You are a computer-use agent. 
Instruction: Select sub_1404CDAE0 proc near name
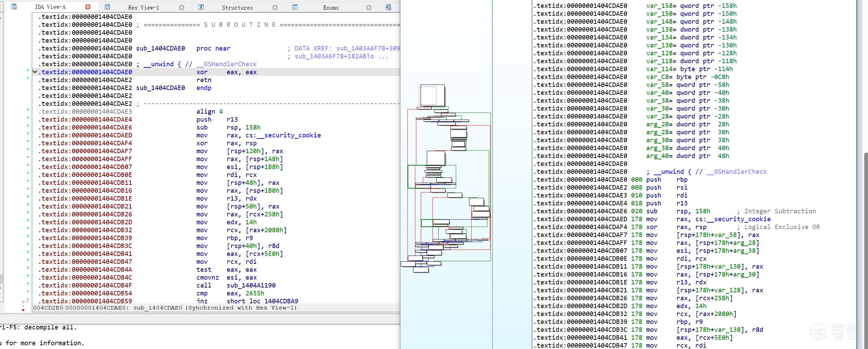(x=160, y=48)
